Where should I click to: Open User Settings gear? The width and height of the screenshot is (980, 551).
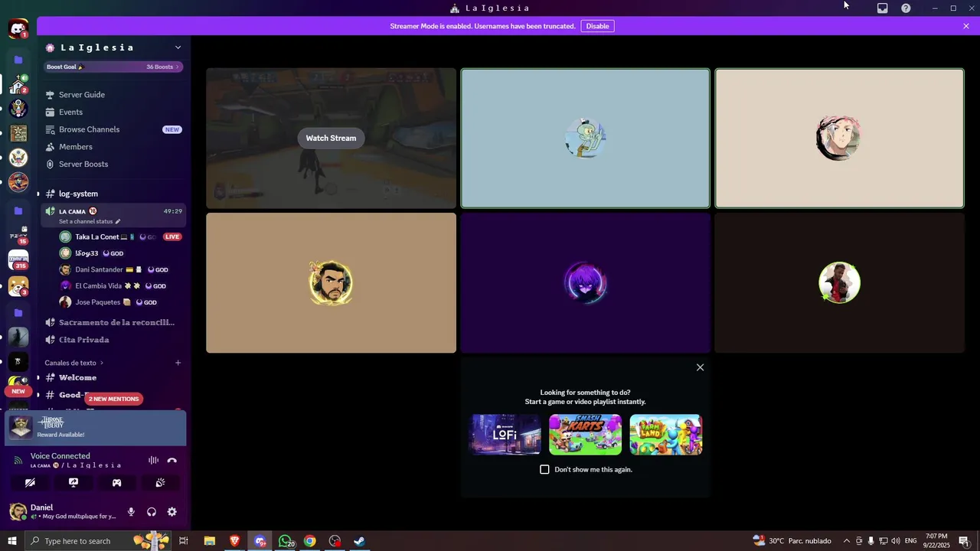click(x=172, y=512)
